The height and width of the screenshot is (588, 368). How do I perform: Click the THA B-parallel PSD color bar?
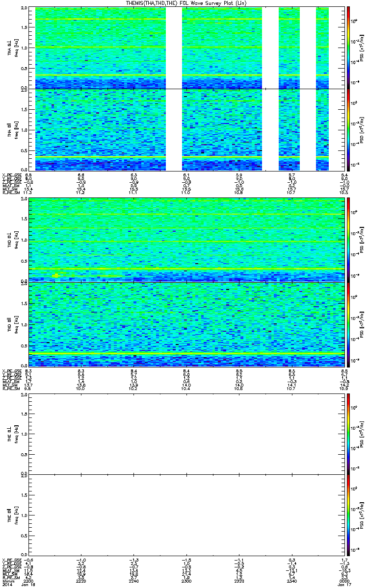click(348, 129)
